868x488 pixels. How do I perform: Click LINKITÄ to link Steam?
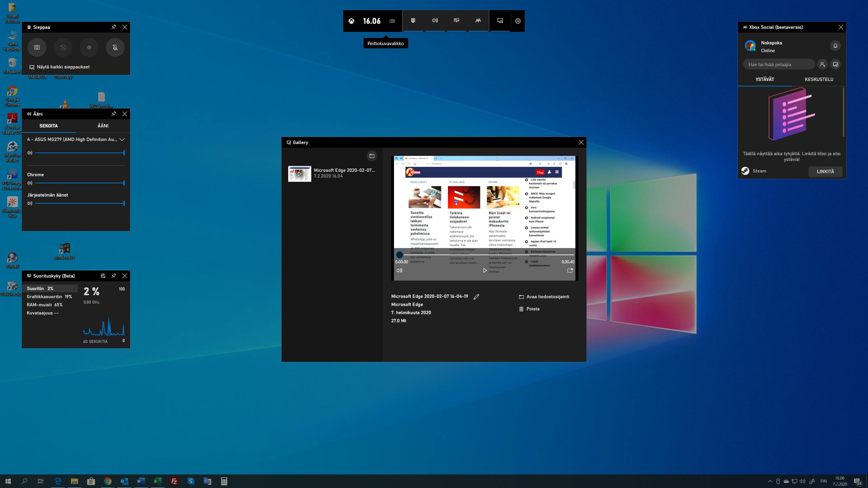click(x=825, y=171)
